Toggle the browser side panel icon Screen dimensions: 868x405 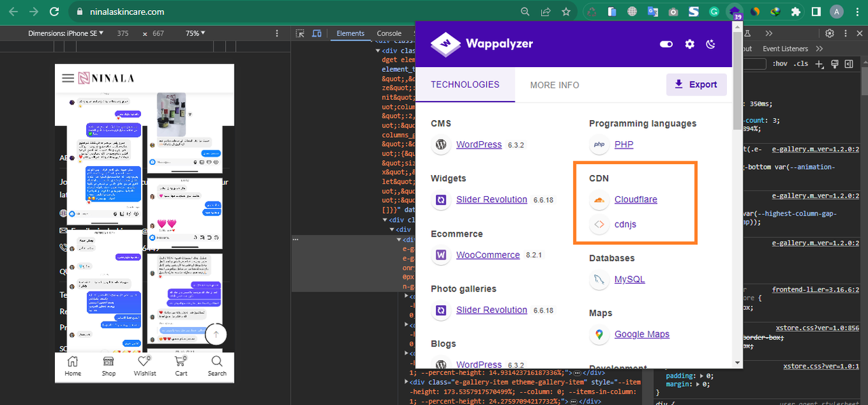[x=816, y=12]
